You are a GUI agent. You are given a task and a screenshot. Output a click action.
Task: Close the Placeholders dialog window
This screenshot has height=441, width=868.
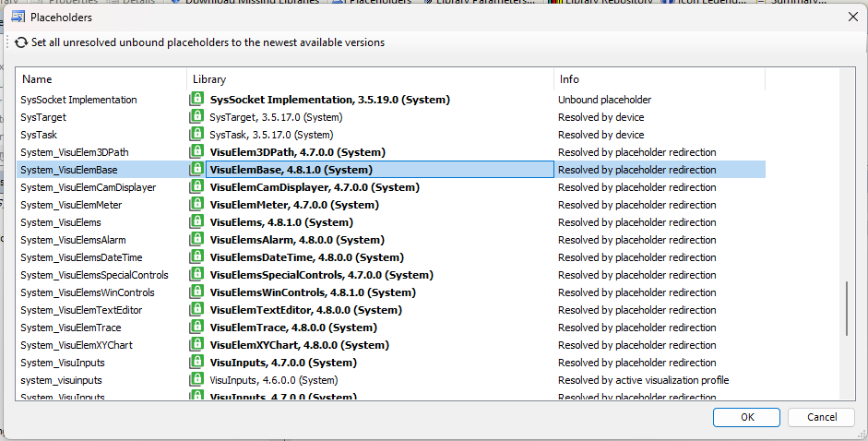(851, 17)
